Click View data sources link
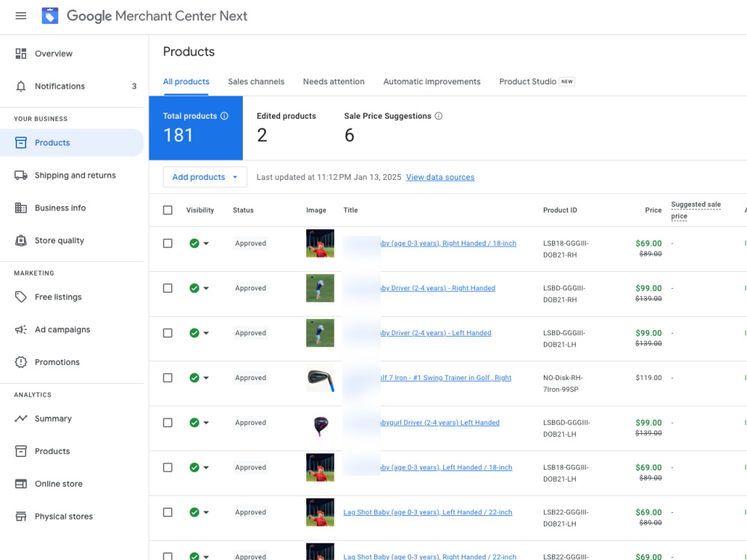747x560 pixels. [x=440, y=177]
